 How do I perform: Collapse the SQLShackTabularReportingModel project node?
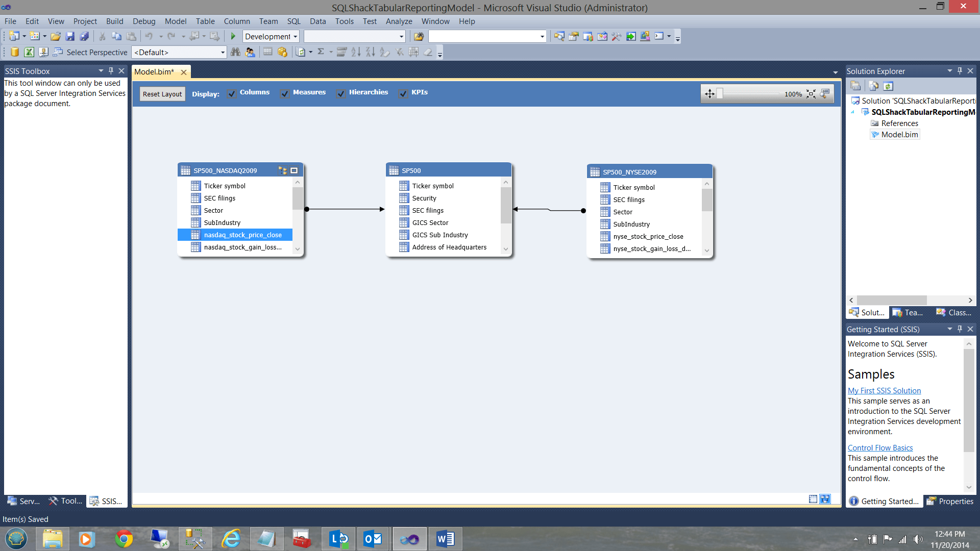tap(852, 112)
